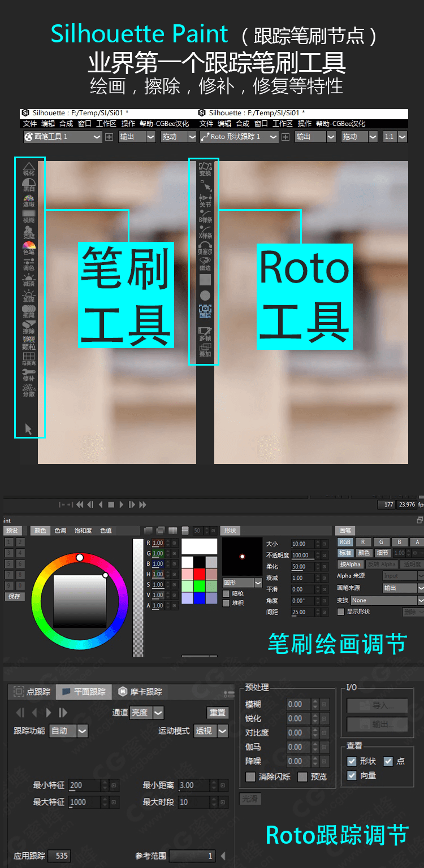424x868 pixels.
Task: Click the stop button in playback controls
Action: coord(111,504)
